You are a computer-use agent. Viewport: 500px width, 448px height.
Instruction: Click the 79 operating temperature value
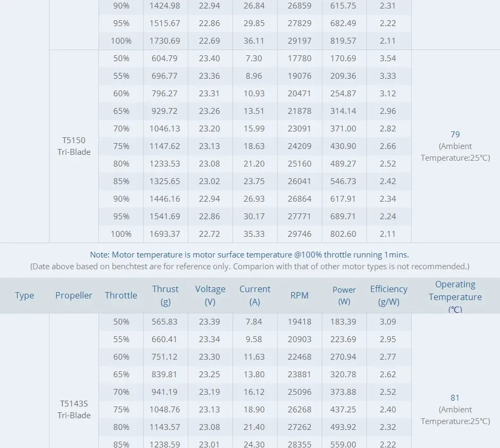click(x=455, y=135)
